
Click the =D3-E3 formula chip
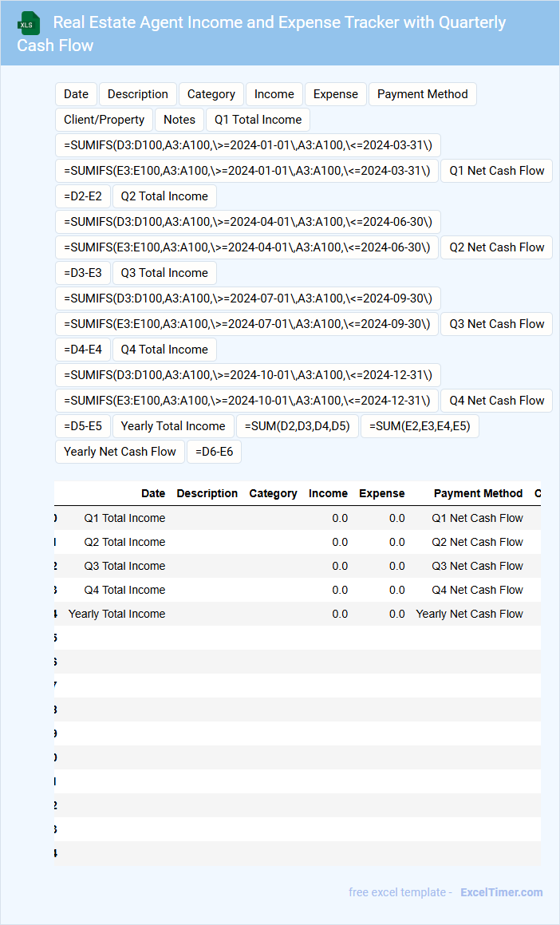coord(83,273)
